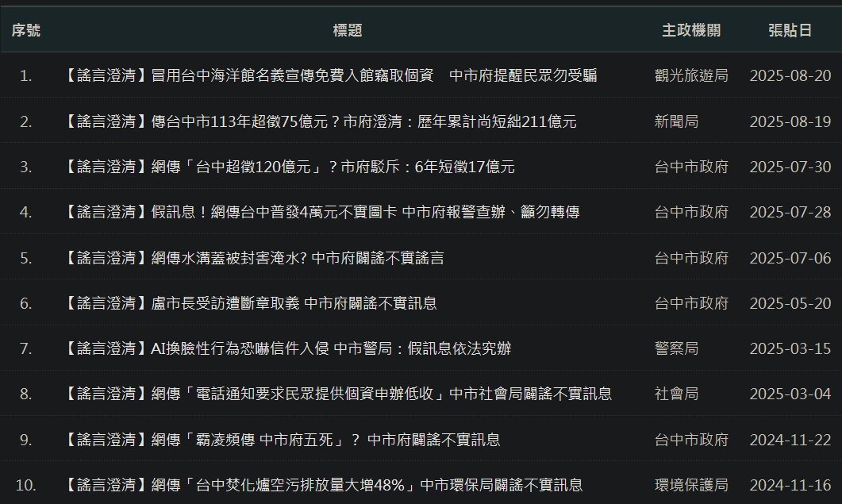This screenshot has height=504, width=842.
Task: Click serial number 9.
Action: click(25, 440)
